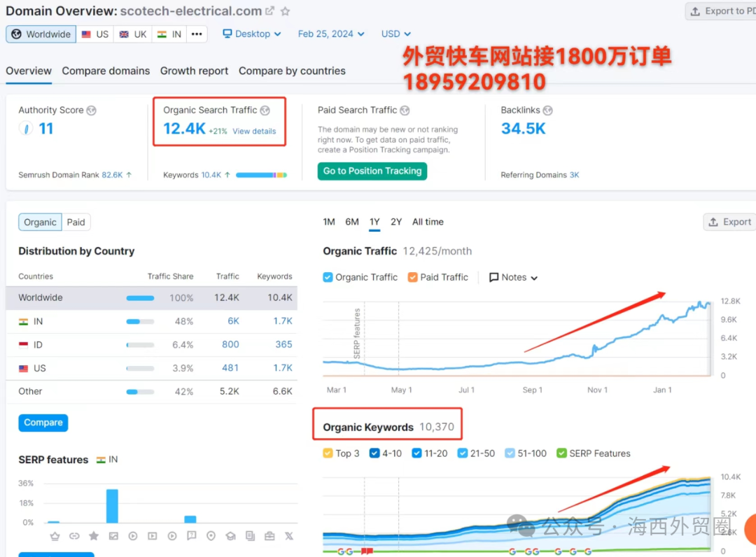Screen dimensions: 756x557
Task: Click the Notes speech bubble icon
Action: [x=493, y=278]
